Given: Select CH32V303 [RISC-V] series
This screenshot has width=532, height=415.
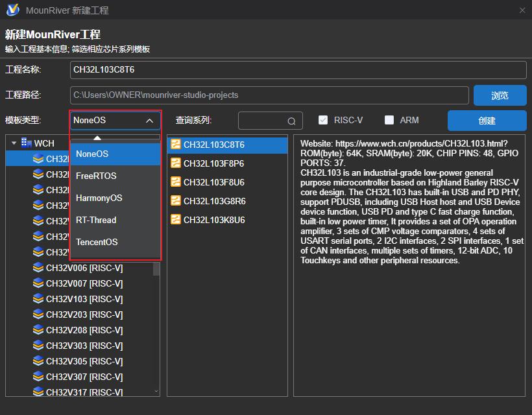Looking at the screenshot, I should (x=84, y=346).
